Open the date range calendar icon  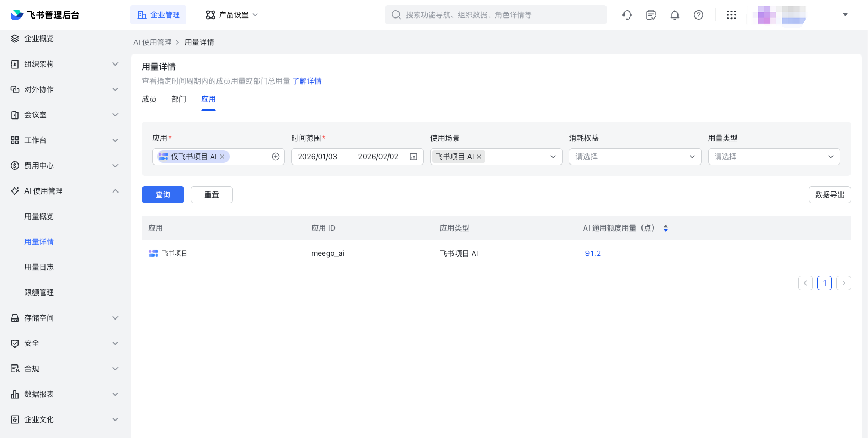(x=413, y=157)
